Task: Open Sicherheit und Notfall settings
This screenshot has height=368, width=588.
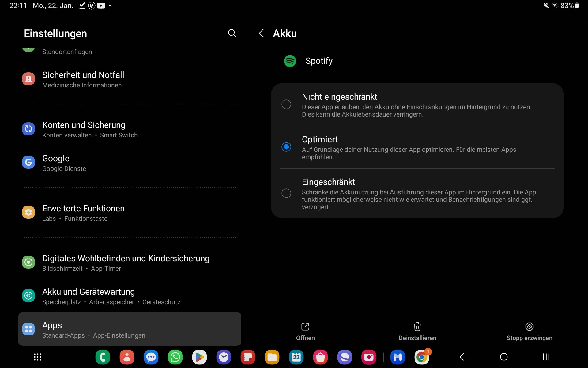Action: 83,79
